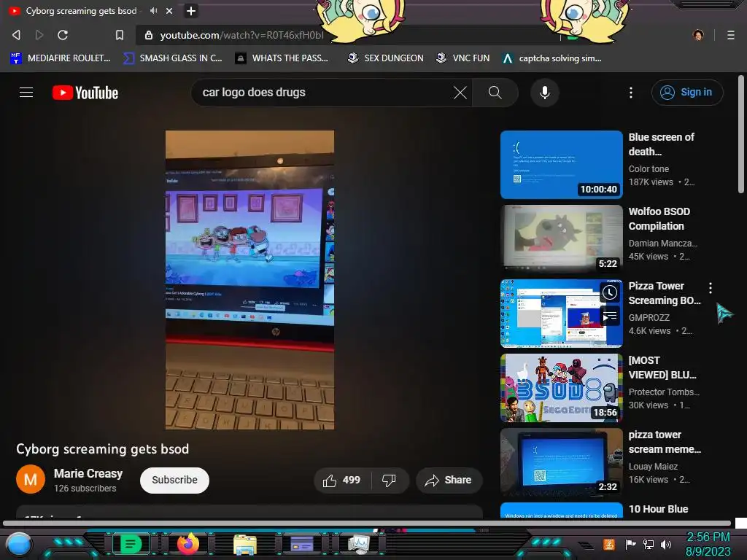Open the green notes app in taskbar

[130, 544]
